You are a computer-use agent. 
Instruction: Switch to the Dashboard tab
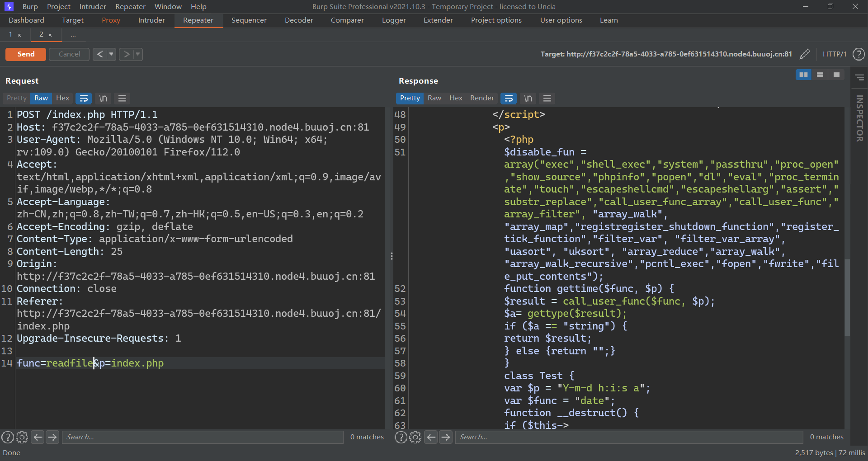tap(26, 20)
